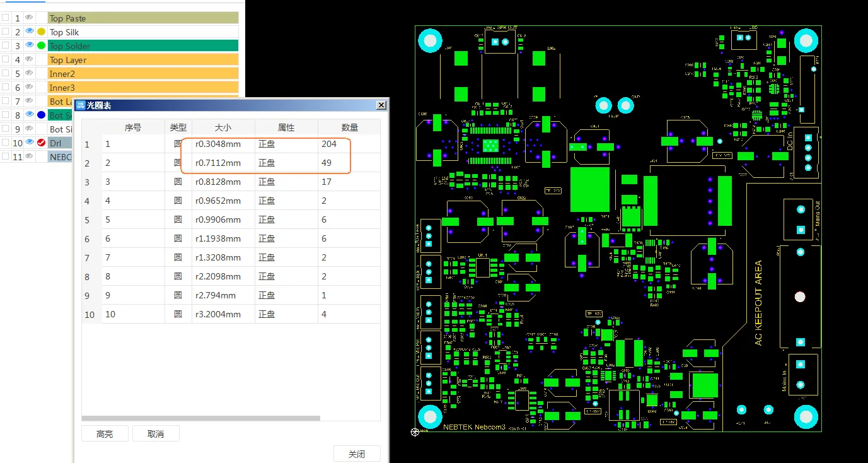
Task: Select aperture size r0.8128mm cell
Action: 224,182
